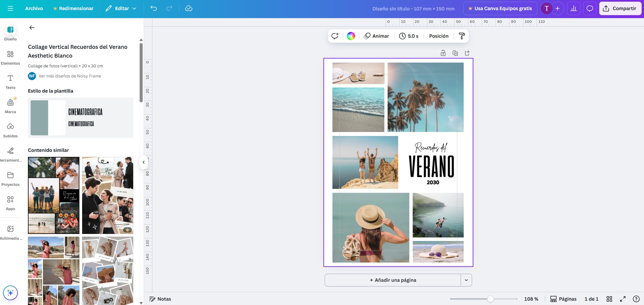644x305 pixels.
Task: Open the comments speech bubble icon
Action: pyautogui.click(x=589, y=8)
